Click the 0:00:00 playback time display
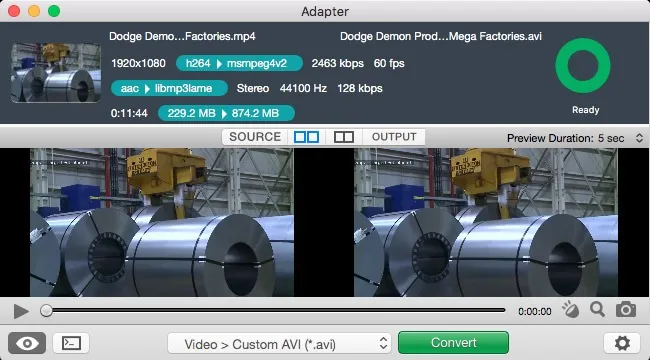The width and height of the screenshot is (650, 360). coord(535,311)
